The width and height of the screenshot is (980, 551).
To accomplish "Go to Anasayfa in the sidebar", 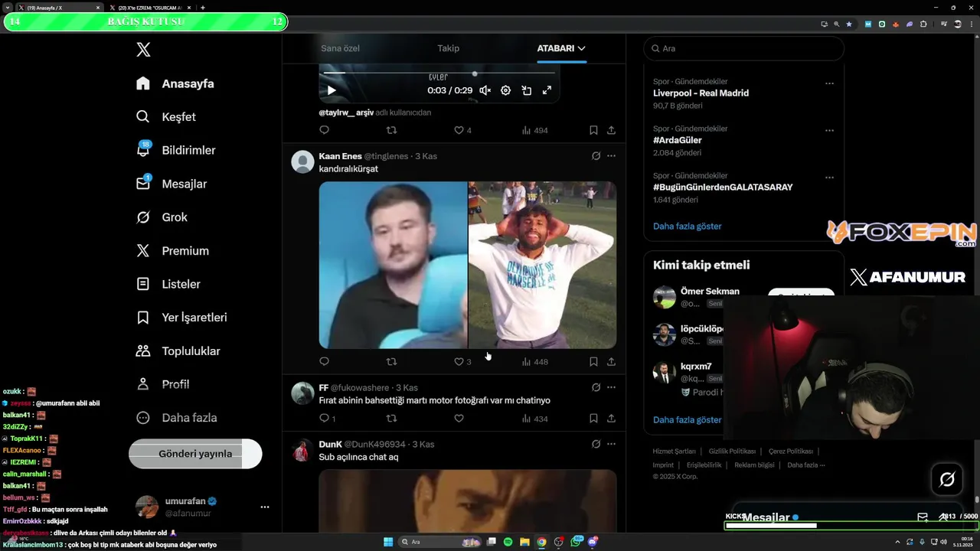I will coord(175,83).
